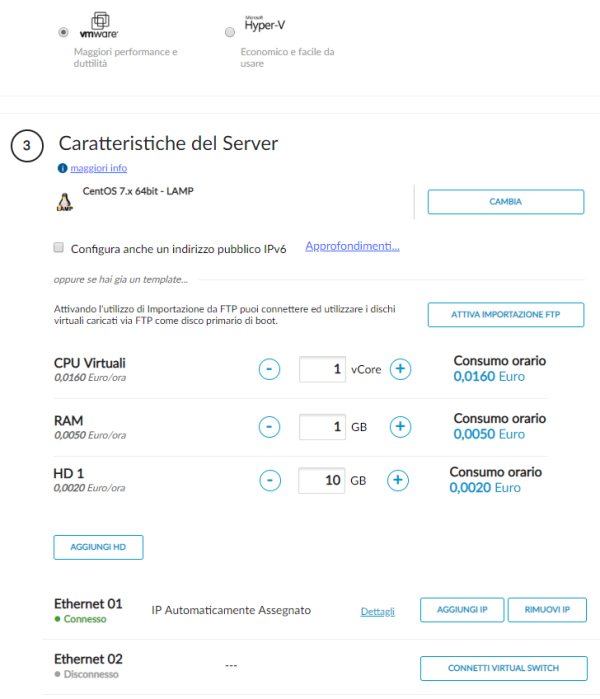Click Maggiori performance e duttilità description
Viewport: 600px width, 699px height.
(126, 58)
